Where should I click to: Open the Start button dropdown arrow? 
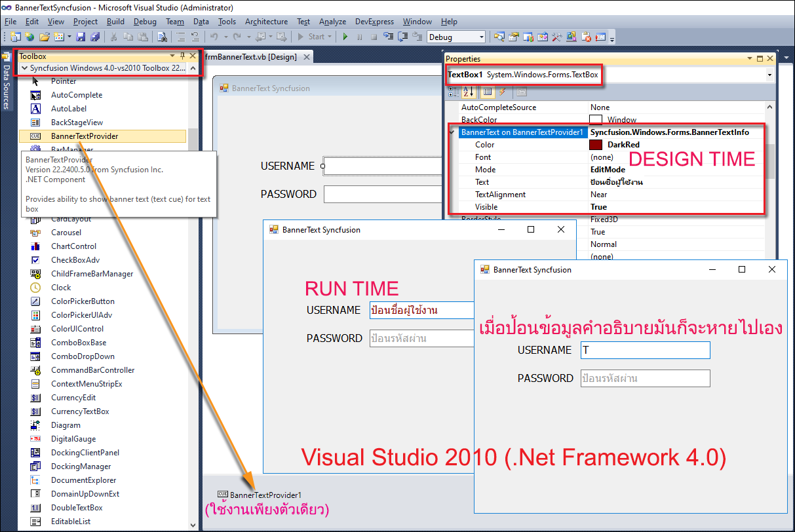click(x=329, y=37)
